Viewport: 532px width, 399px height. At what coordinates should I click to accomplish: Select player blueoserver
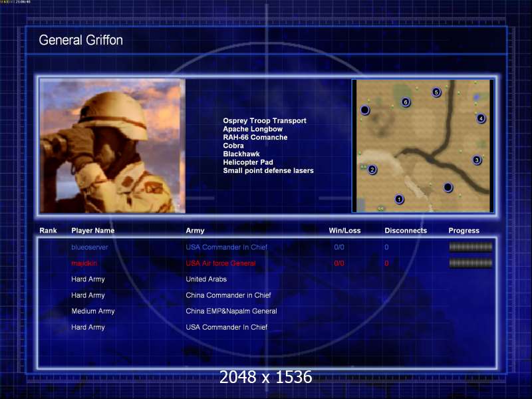click(x=90, y=247)
